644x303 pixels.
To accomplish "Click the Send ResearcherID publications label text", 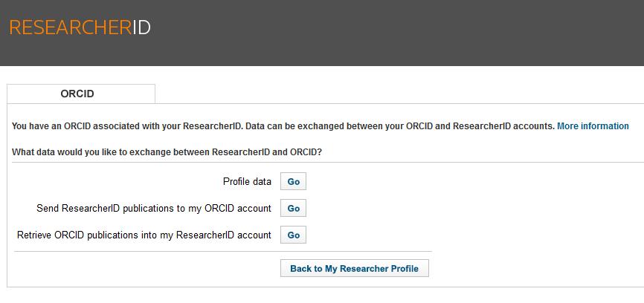I will (x=154, y=208).
